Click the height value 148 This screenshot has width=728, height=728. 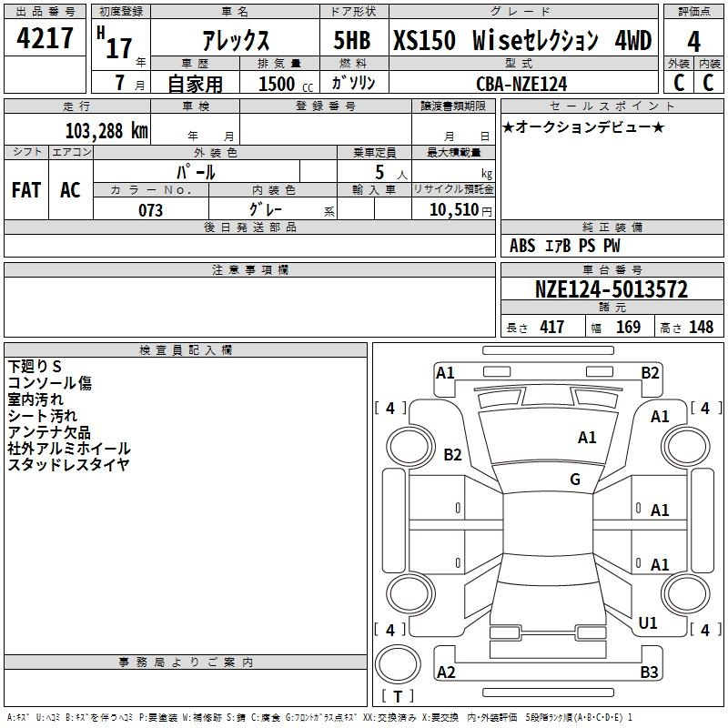701,327
